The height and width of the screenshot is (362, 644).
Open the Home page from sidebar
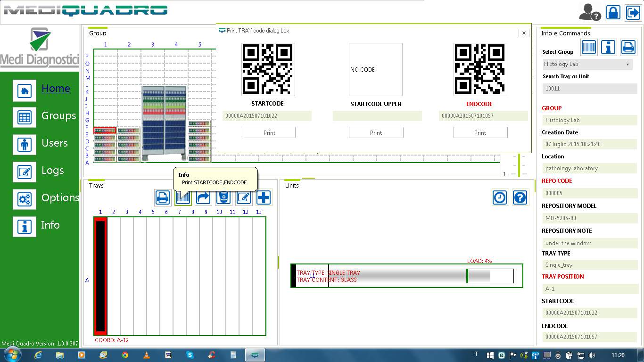pyautogui.click(x=56, y=88)
